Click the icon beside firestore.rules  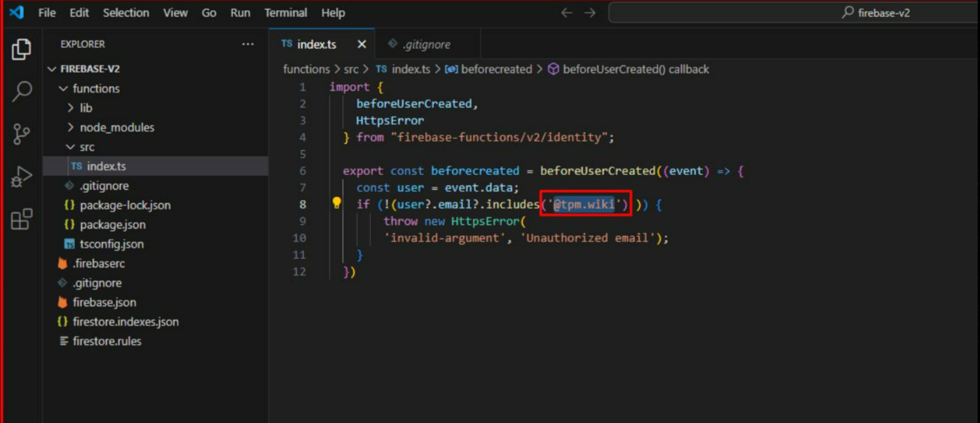click(64, 341)
